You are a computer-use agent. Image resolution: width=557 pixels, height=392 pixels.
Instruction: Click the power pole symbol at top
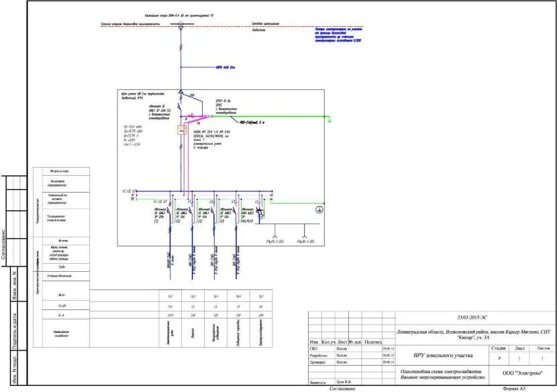click(x=181, y=26)
